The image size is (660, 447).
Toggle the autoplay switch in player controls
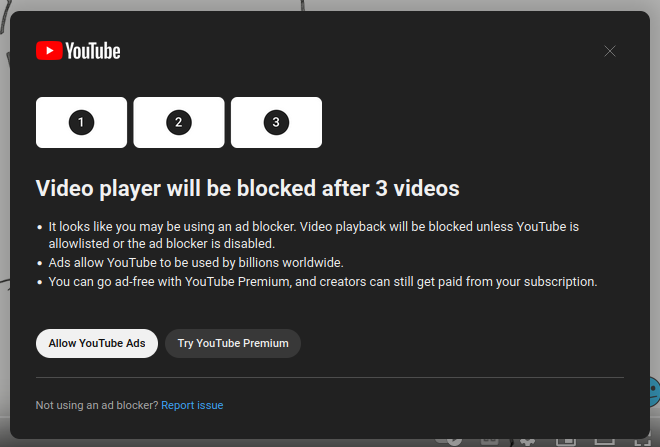tap(452, 440)
